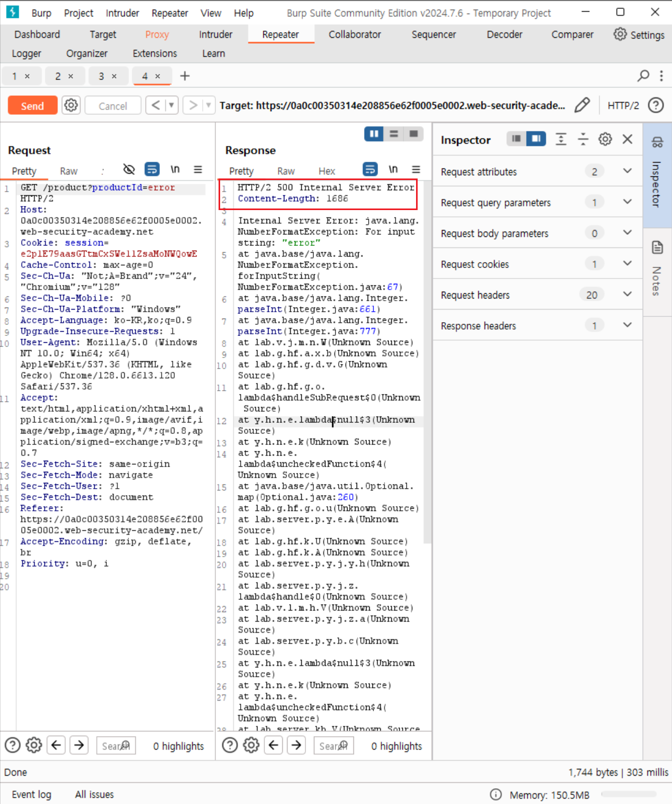Open All issues in status bar

pos(94,795)
